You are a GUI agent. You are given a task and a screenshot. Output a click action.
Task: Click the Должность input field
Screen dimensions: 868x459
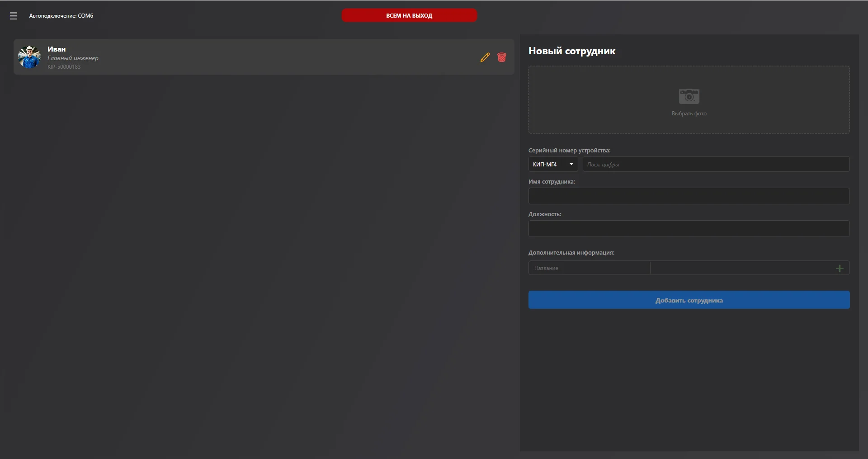(x=689, y=229)
